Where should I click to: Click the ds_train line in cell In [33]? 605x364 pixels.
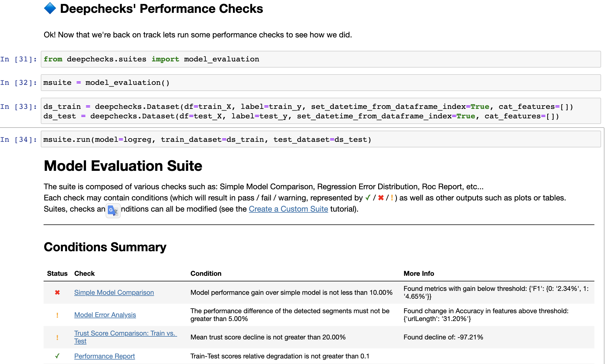tap(308, 107)
